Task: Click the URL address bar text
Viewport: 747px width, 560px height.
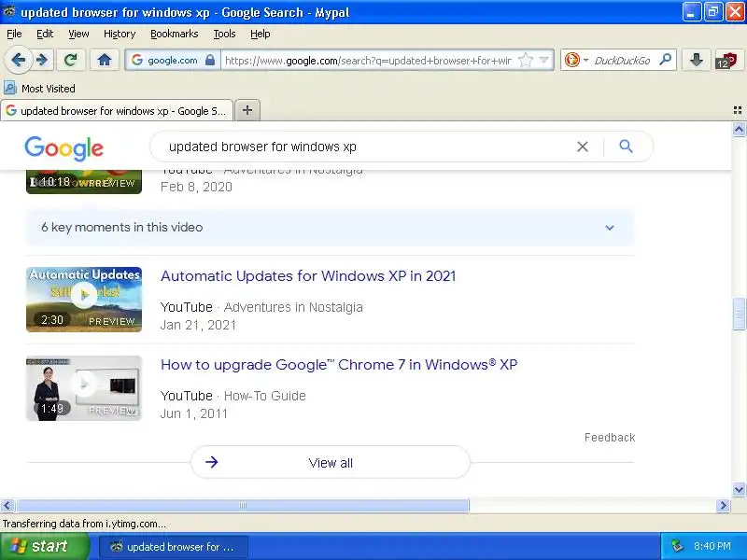Action: click(368, 61)
